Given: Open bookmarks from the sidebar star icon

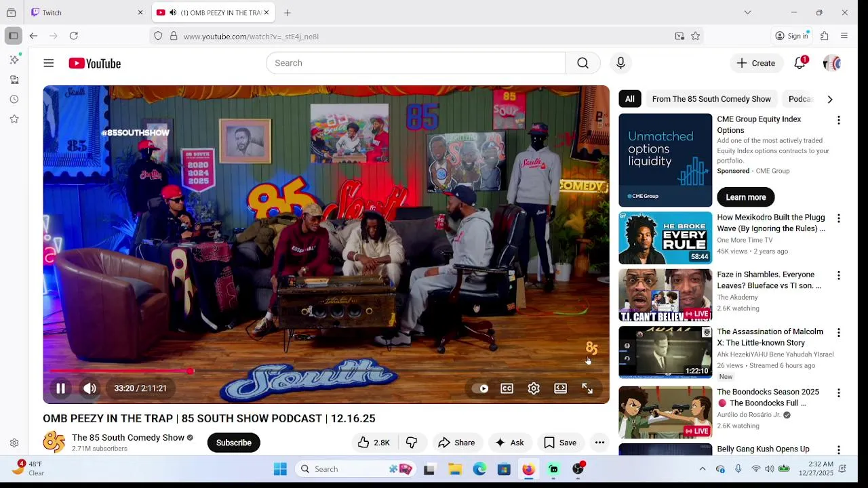Looking at the screenshot, I should 14,119.
